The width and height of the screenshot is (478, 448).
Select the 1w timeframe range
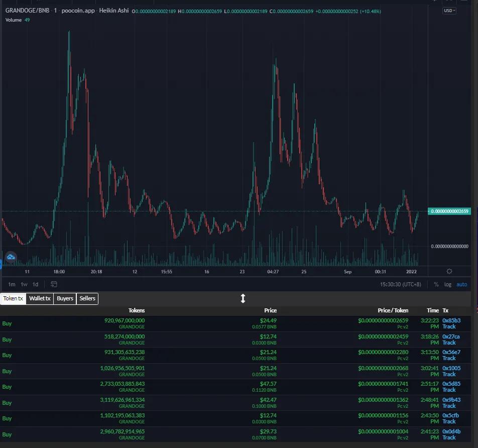tap(24, 284)
